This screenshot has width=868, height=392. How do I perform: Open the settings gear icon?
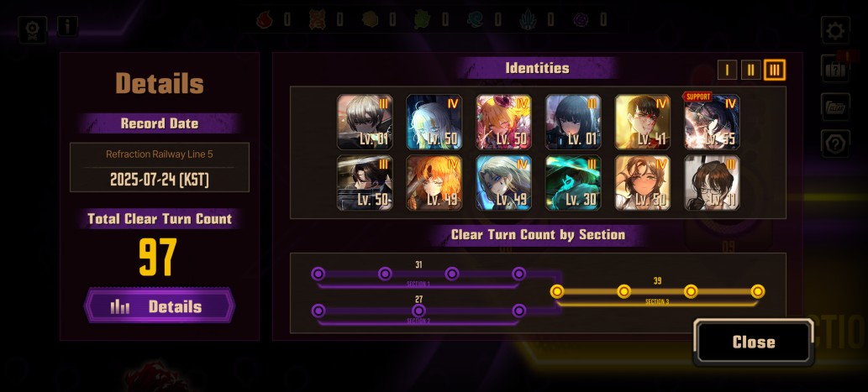click(834, 30)
